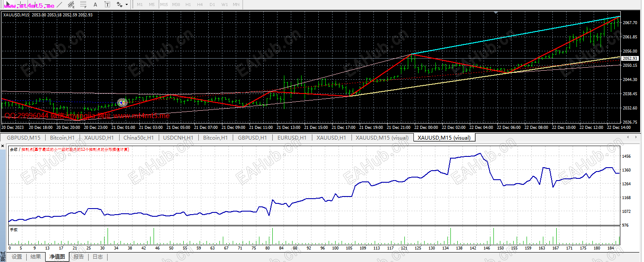Open the 报告 tester tab
The width and height of the screenshot is (644, 262).
pyautogui.click(x=79, y=257)
